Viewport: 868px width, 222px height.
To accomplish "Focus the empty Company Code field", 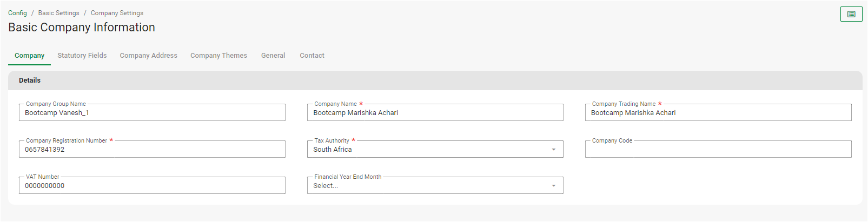I will pos(718,150).
